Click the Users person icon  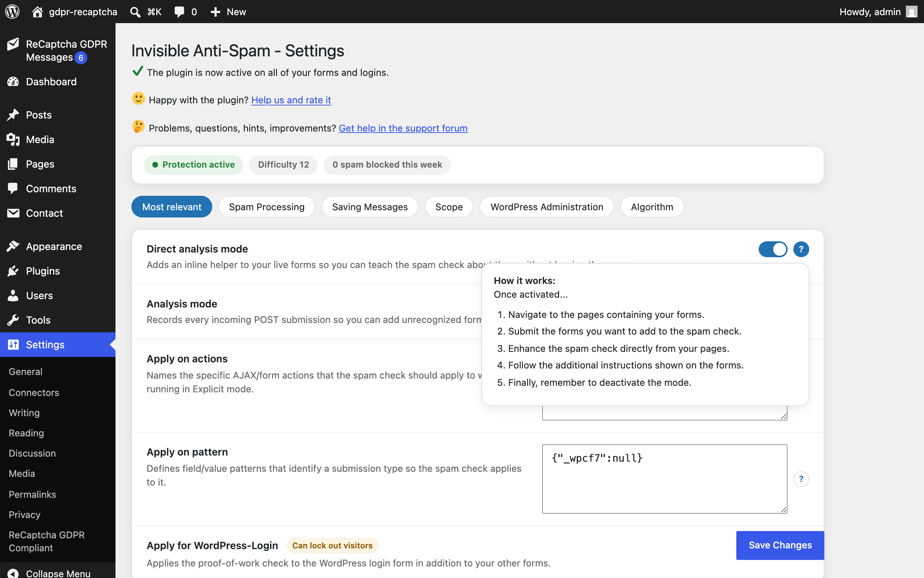pyautogui.click(x=13, y=295)
